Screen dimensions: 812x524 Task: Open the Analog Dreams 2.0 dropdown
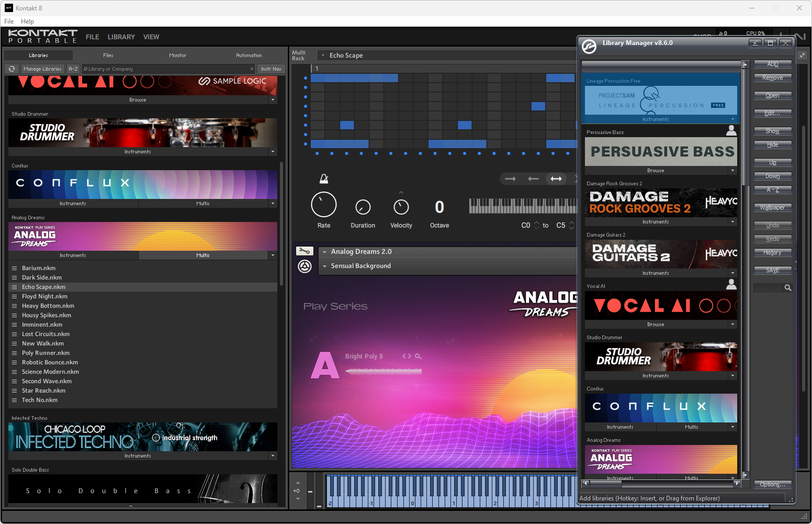(x=324, y=252)
